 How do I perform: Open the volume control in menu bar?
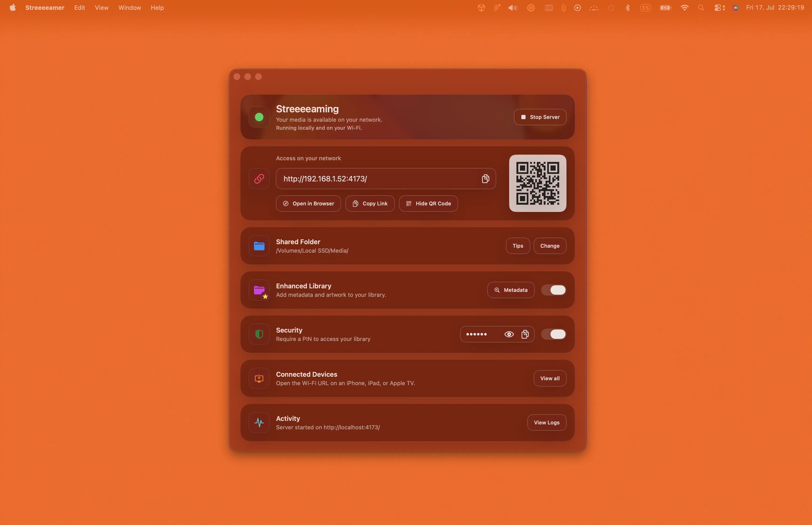click(x=513, y=8)
